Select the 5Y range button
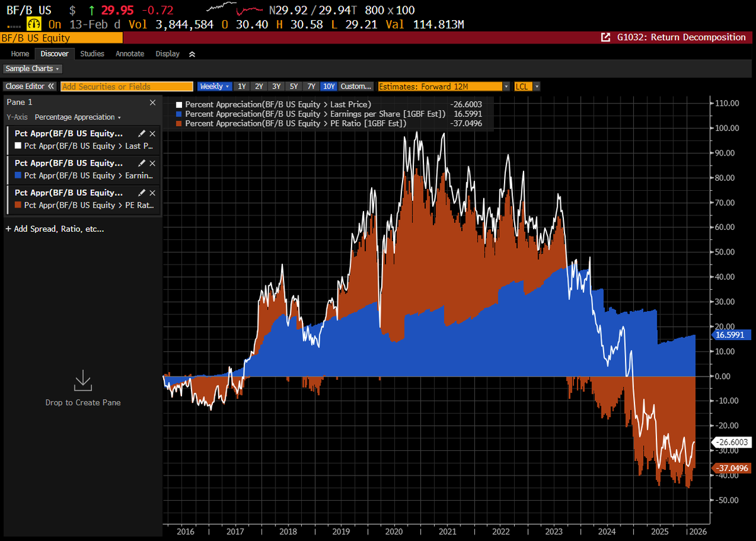Viewport: 756px width, 541px height. pyautogui.click(x=294, y=86)
